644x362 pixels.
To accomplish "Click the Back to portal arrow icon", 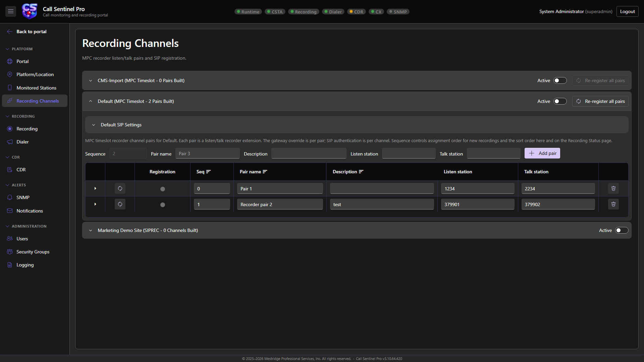I will tap(10, 32).
